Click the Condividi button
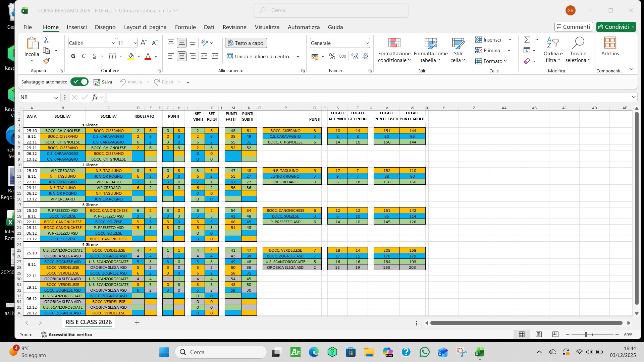This screenshot has width=644, height=362. [x=613, y=27]
